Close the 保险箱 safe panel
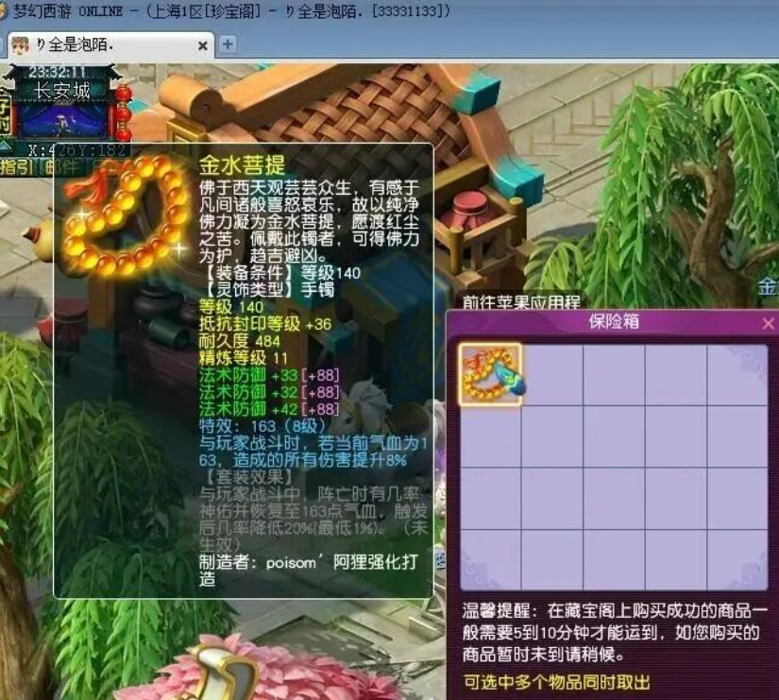The image size is (779, 700). [x=768, y=323]
